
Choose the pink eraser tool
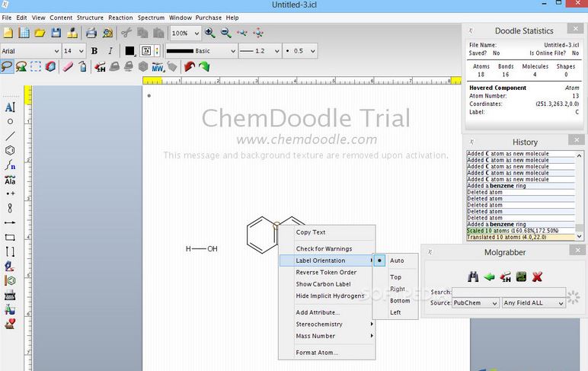(68, 67)
